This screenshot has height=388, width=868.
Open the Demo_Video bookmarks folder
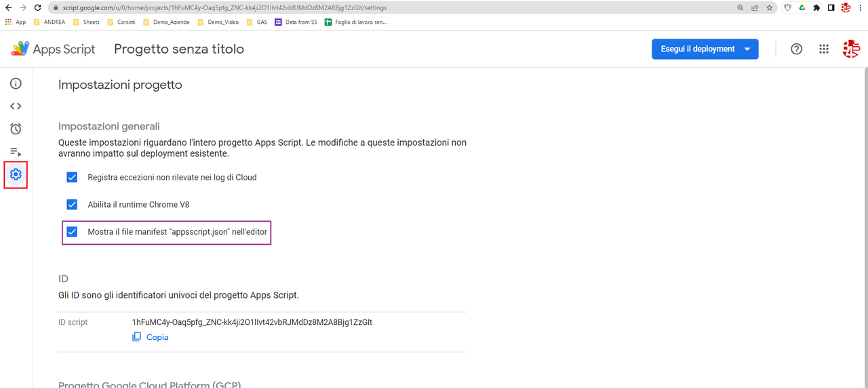click(218, 22)
